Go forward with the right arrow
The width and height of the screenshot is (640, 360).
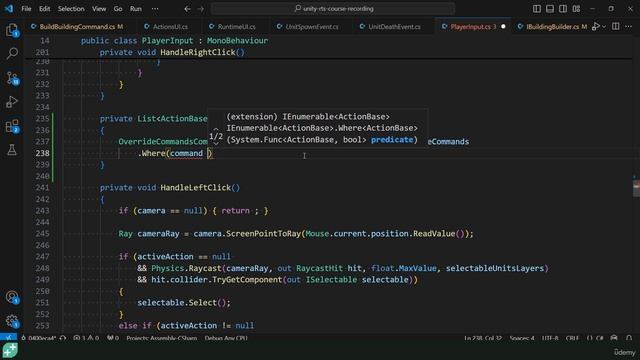[200, 9]
